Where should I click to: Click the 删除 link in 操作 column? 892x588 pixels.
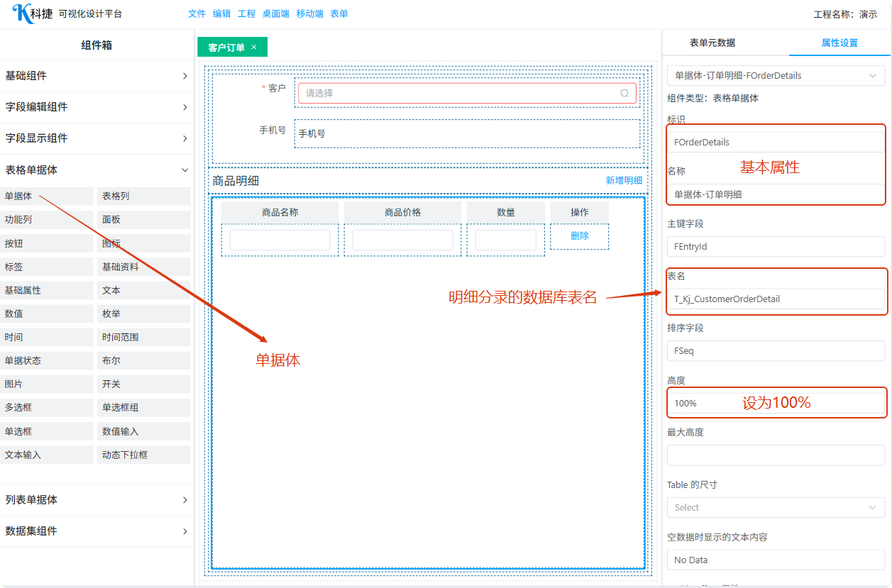click(x=579, y=236)
